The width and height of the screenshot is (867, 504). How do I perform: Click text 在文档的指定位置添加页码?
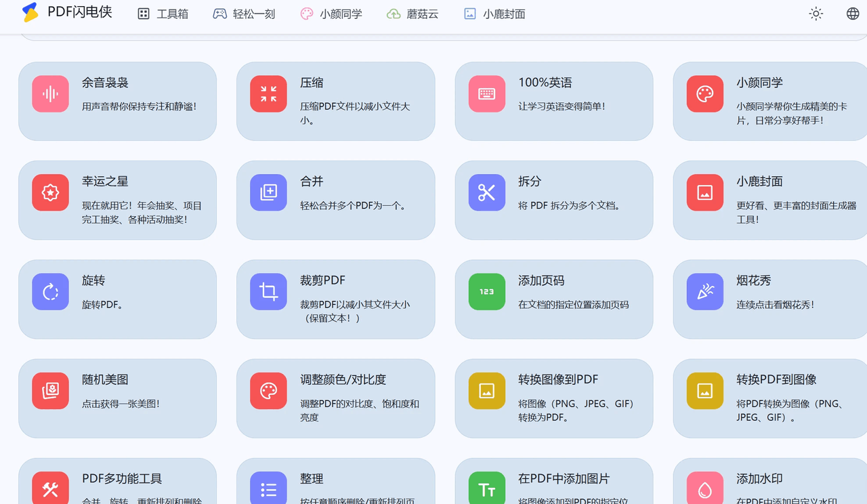(x=574, y=304)
